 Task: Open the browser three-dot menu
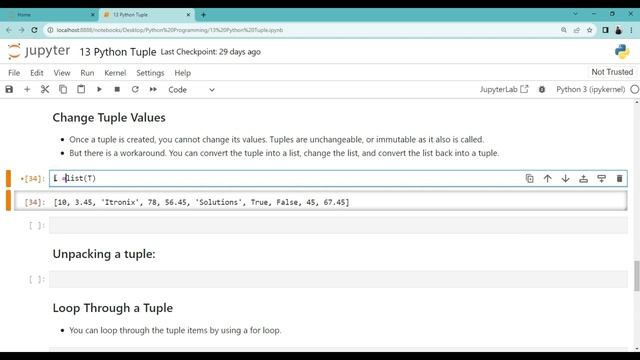pos(631,30)
